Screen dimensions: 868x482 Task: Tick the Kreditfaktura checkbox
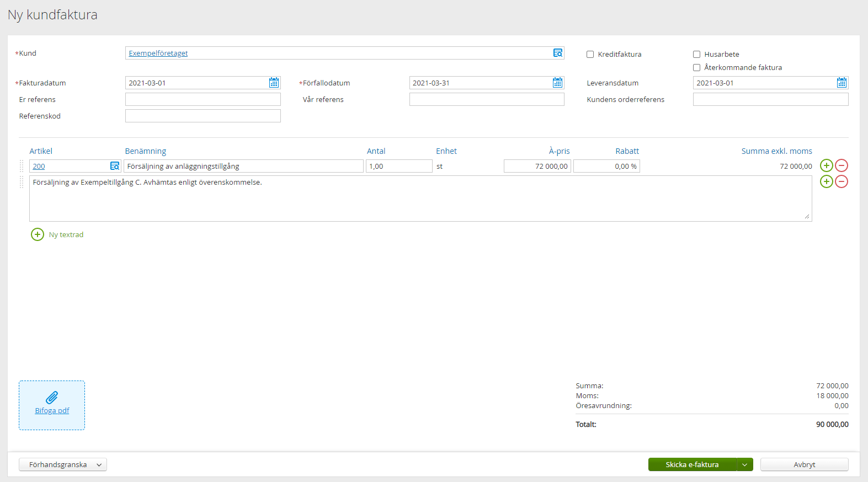590,54
